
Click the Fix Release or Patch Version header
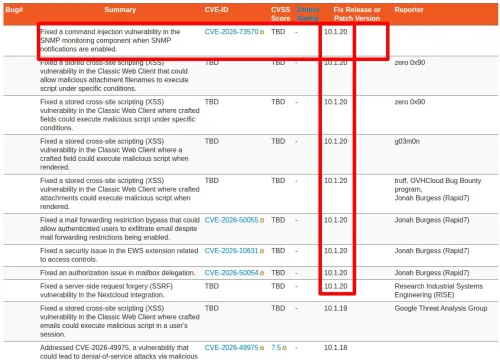357,14
